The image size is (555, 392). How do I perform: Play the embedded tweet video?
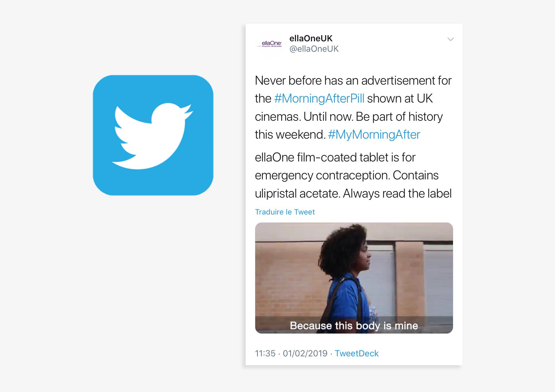point(354,278)
